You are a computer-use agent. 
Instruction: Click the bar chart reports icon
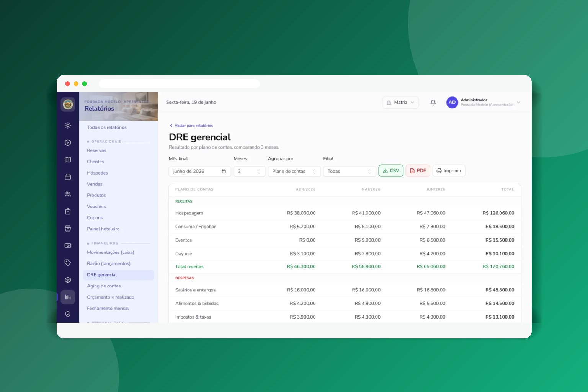pyautogui.click(x=68, y=297)
